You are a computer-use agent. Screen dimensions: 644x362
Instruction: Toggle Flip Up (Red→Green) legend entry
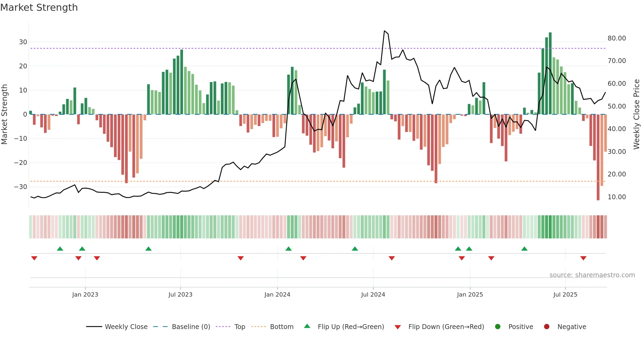344,327
